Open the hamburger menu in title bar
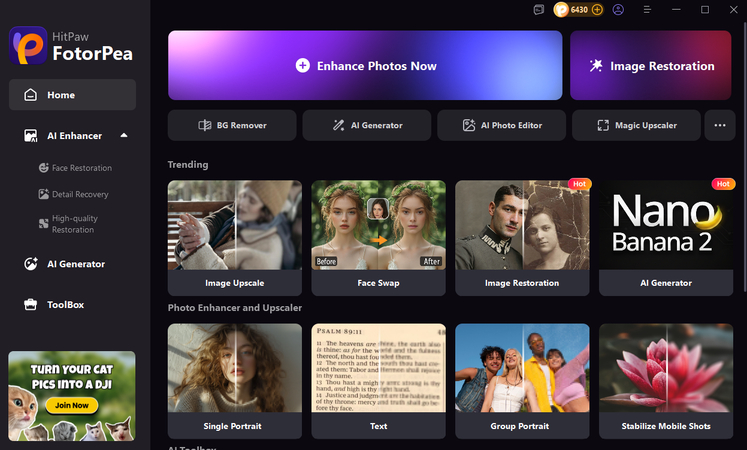 (647, 10)
